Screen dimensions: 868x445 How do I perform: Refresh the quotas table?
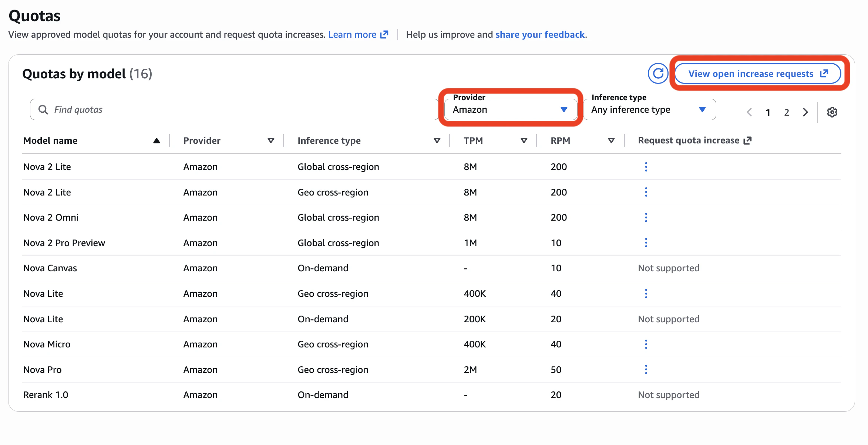pyautogui.click(x=658, y=74)
